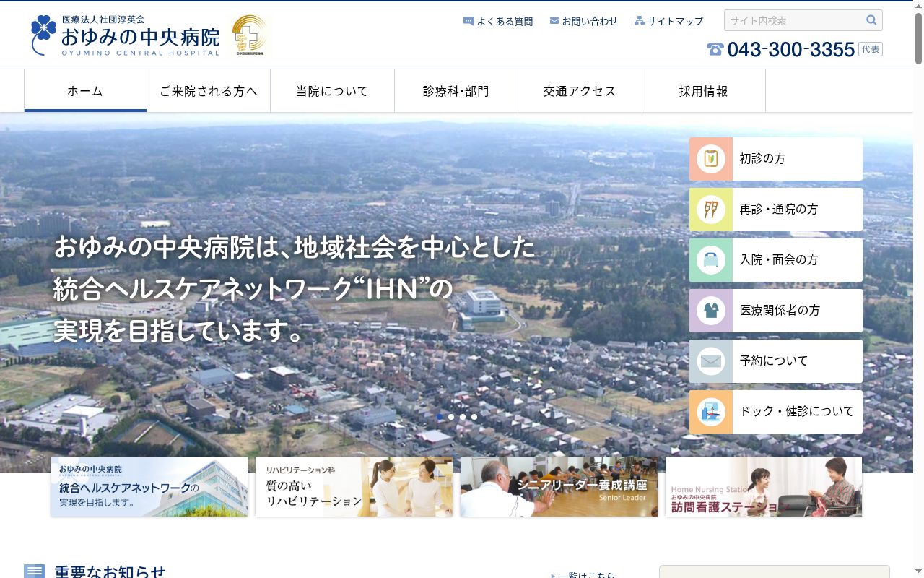
Task: Open the 当院について menu
Action: click(332, 91)
